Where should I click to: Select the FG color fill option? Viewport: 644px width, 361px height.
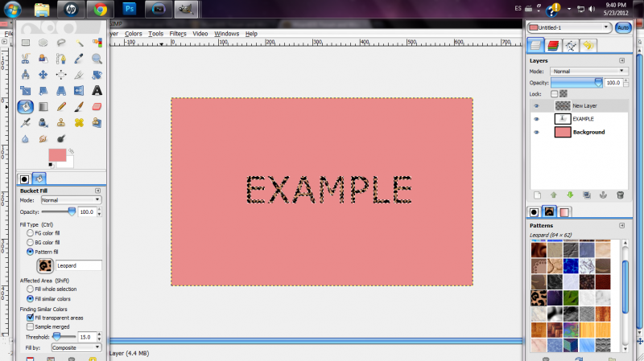[30, 233]
